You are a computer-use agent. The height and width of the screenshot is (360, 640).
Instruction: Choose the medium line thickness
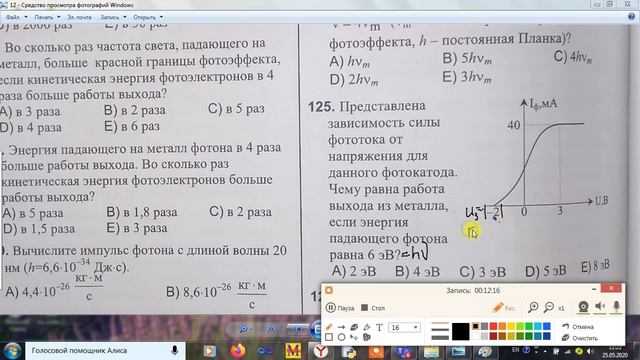440,329
